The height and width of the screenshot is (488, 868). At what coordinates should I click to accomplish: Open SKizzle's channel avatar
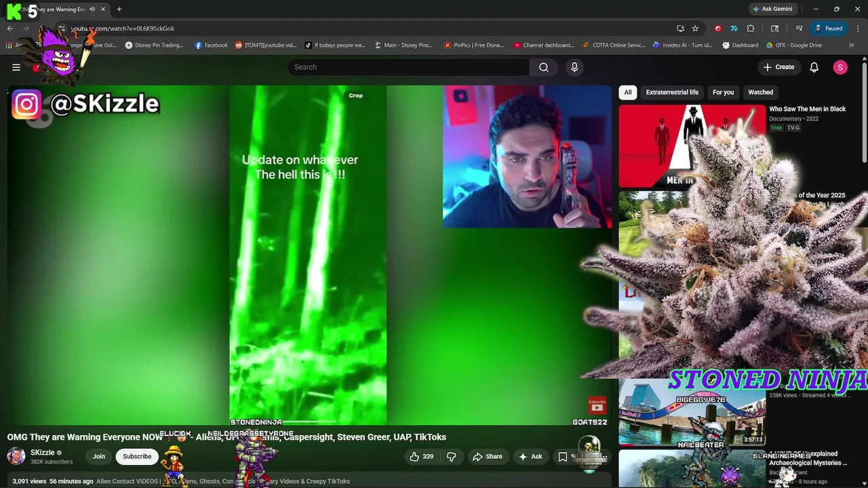tap(16, 456)
